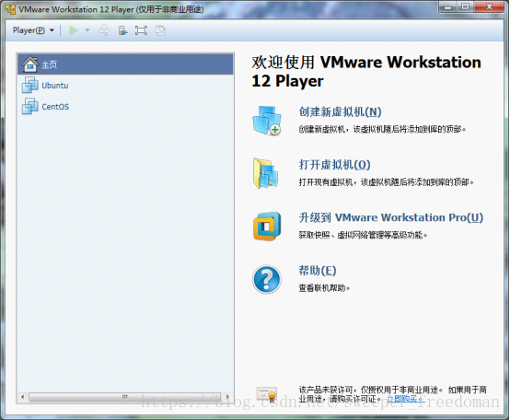
Task: Click the Unity mode toolbar icon
Action: 160,30
